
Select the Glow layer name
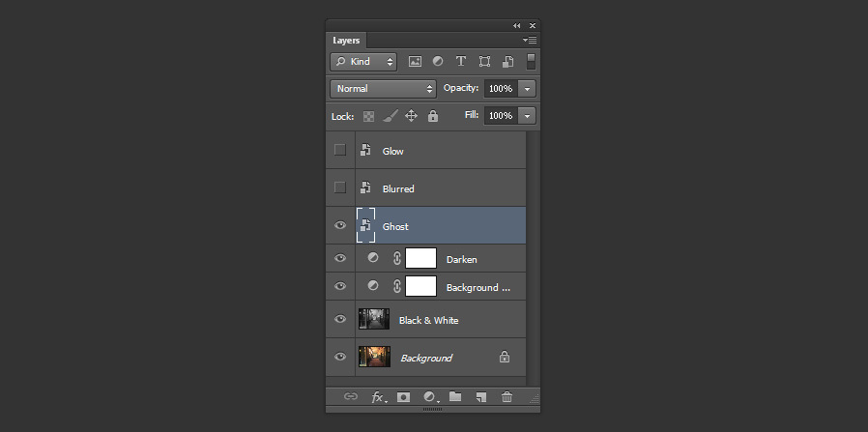393,151
